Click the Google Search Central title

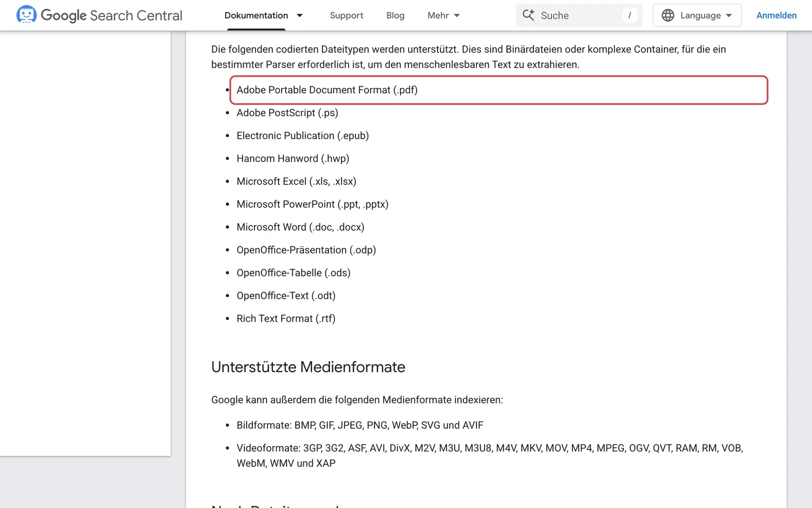point(111,15)
